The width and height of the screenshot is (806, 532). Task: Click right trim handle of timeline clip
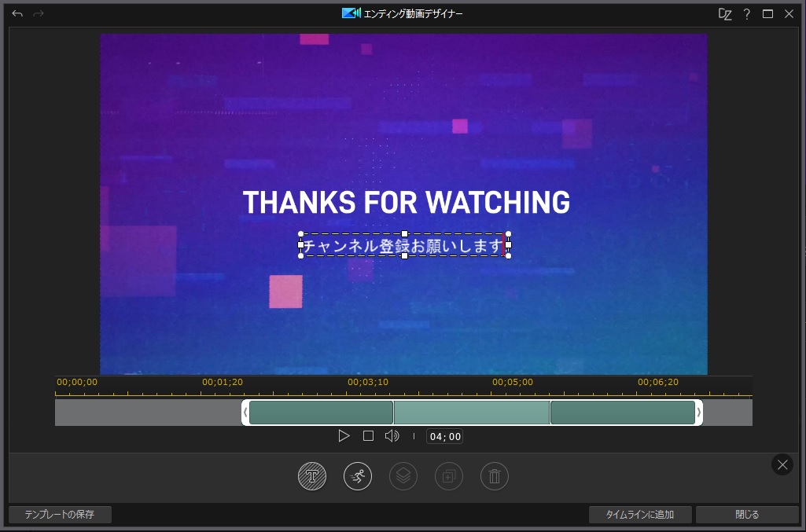tap(698, 413)
